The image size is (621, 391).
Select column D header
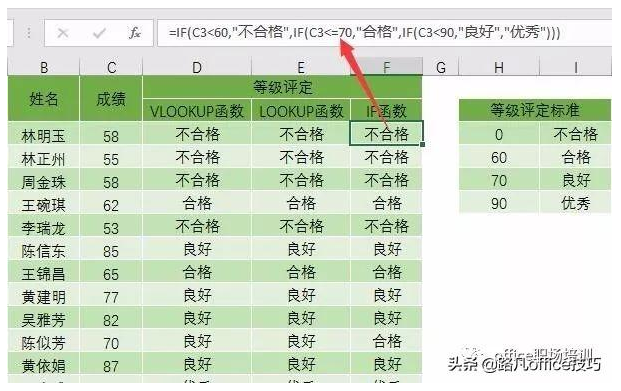(197, 67)
